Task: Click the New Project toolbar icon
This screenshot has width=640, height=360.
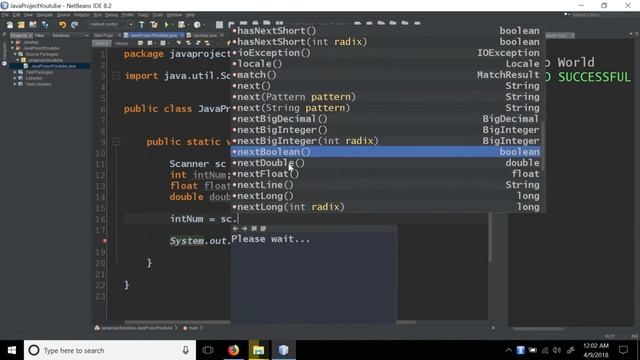Action: click(x=21, y=25)
